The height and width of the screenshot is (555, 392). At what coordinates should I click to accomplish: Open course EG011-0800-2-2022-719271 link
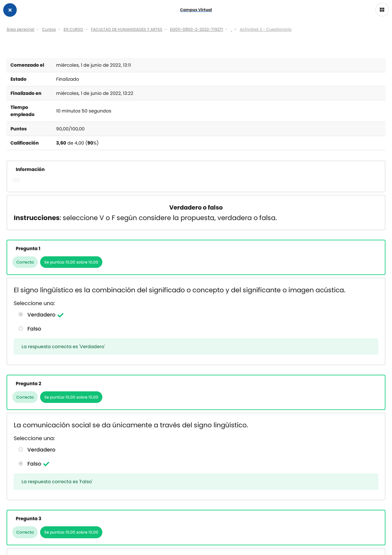pyautogui.click(x=196, y=29)
